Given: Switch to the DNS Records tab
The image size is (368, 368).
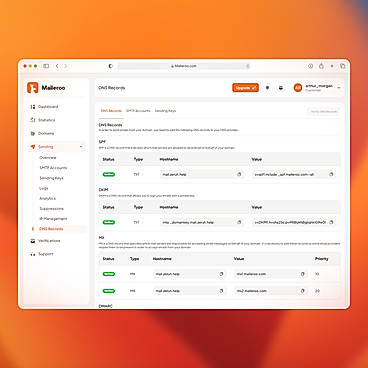Looking at the screenshot, I should pos(111,111).
